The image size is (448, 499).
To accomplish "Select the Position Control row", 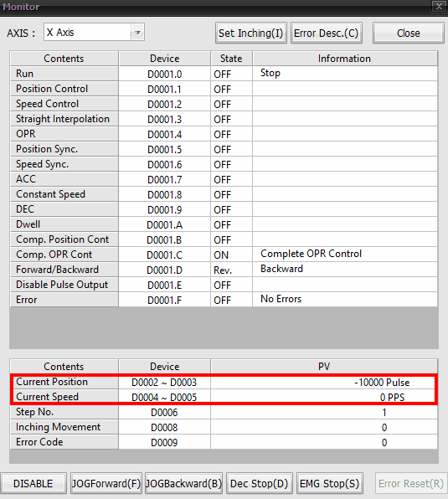I will coord(64,89).
